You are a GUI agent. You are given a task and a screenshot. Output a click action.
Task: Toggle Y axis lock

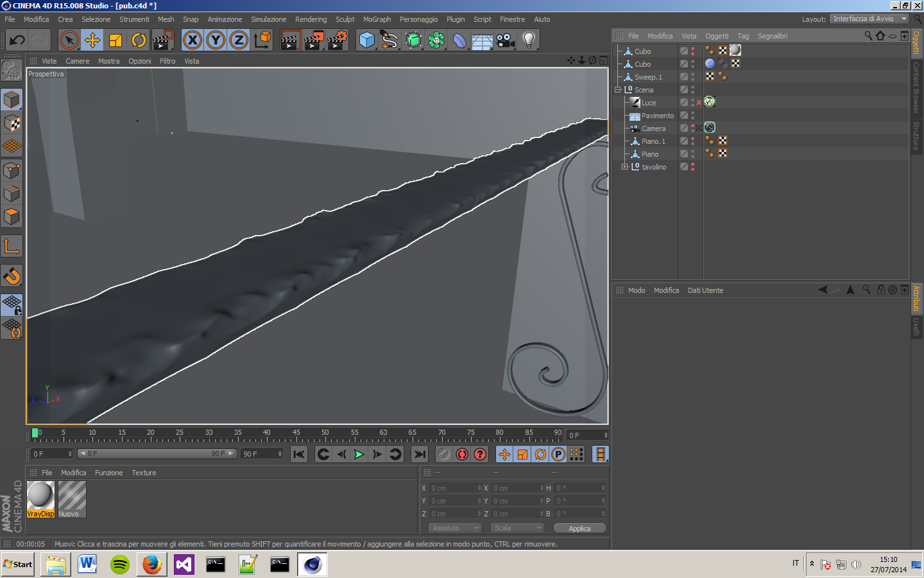(x=216, y=40)
